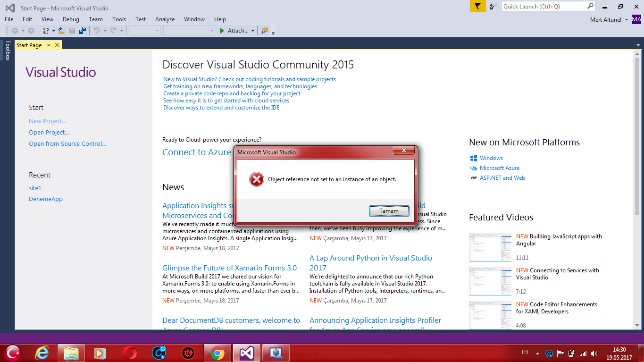Open the notifications flag icon
644x362 pixels.
477,6
